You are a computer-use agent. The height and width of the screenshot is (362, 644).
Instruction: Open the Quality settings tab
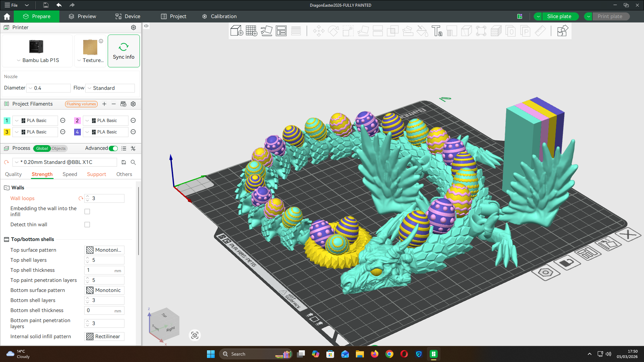tap(13, 174)
